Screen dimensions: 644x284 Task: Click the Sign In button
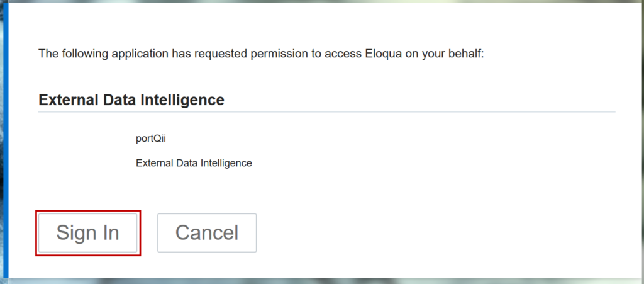pyautogui.click(x=87, y=233)
